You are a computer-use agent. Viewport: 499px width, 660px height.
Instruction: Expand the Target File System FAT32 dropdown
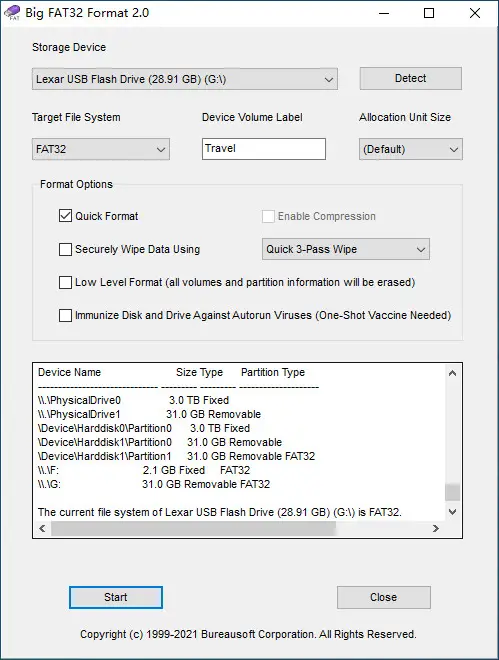[x=101, y=149]
